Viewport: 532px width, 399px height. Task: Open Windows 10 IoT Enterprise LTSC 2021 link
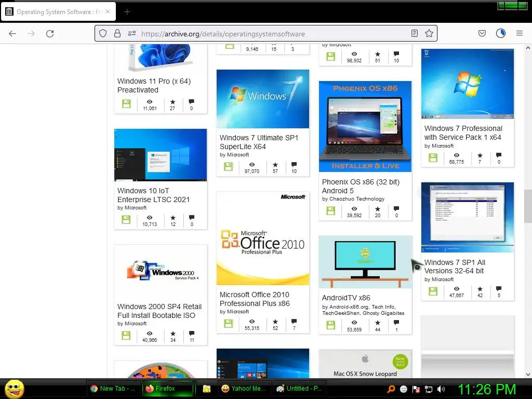tap(153, 195)
